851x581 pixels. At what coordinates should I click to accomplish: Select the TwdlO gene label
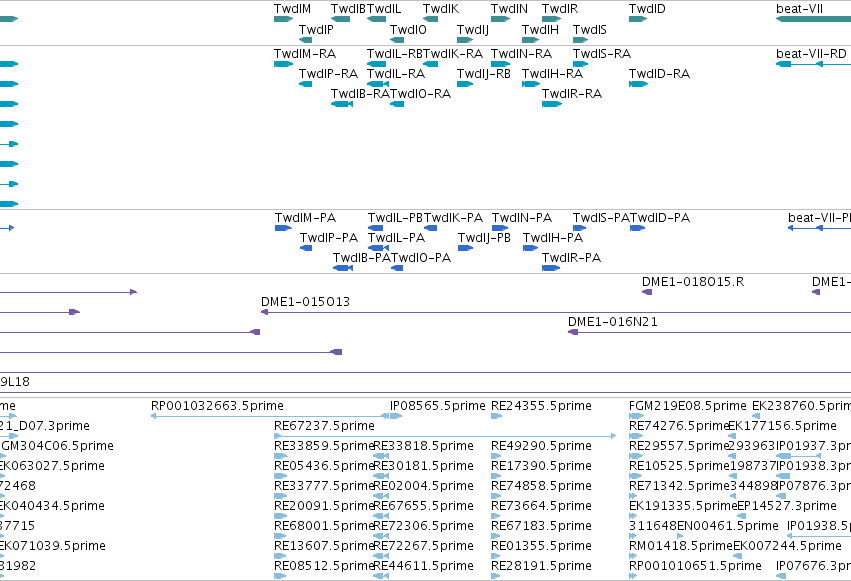coord(408,30)
